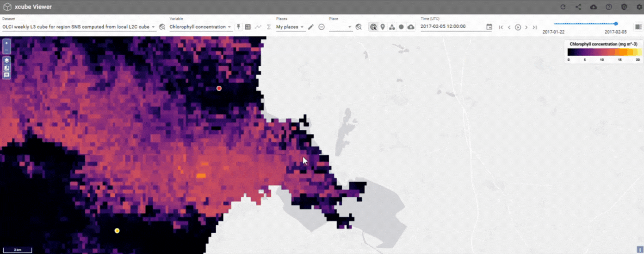Click the time range slider handle
The image size is (644, 254).
point(616,24)
